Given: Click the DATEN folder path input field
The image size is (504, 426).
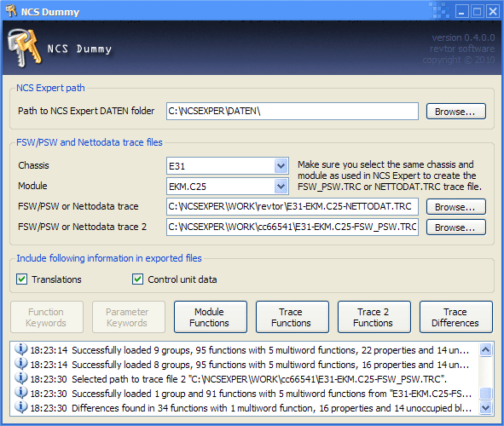Looking at the screenshot, I should pyautogui.click(x=293, y=112).
